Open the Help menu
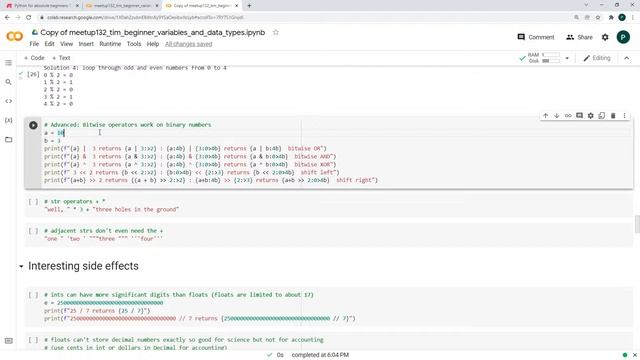 (153, 44)
